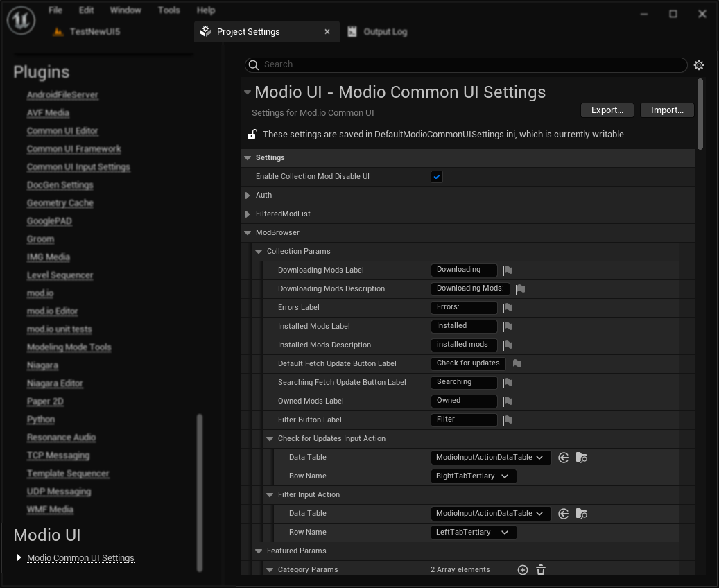Collapse the Category Params array
The image size is (719, 588).
270,570
